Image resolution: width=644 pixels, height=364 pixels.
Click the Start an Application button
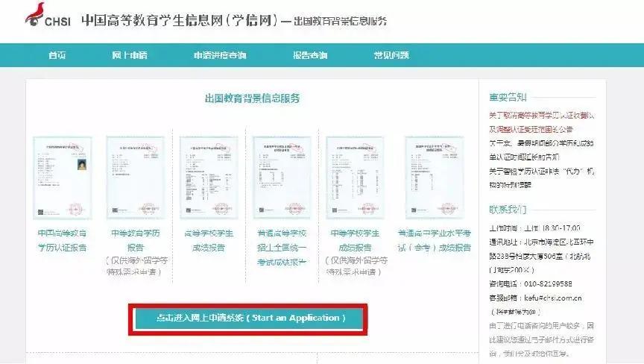tap(247, 318)
